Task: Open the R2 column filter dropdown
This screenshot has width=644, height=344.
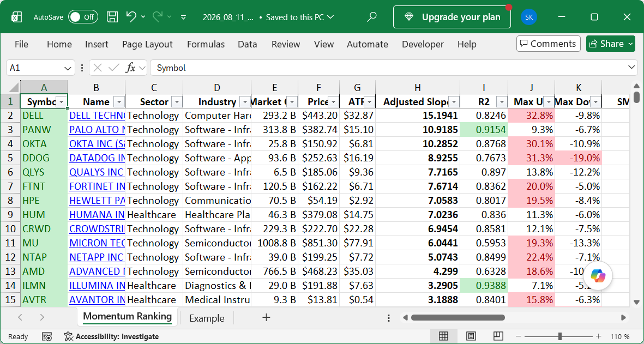Action: coord(502,102)
